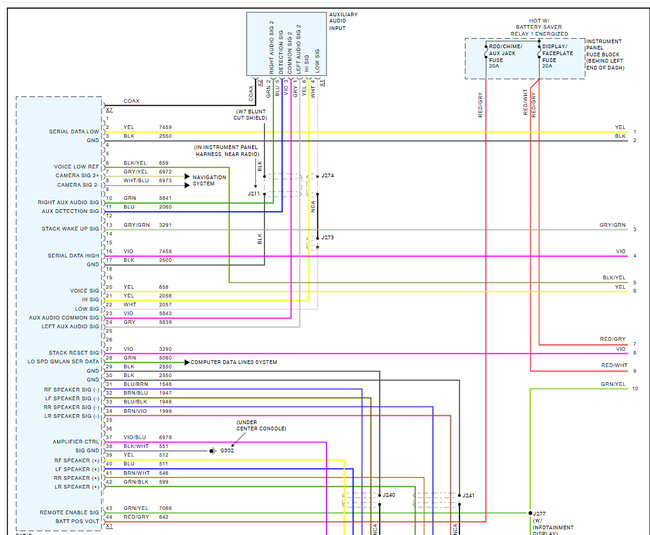Click the LEFT AUX AUDIO SIG label

click(70, 327)
